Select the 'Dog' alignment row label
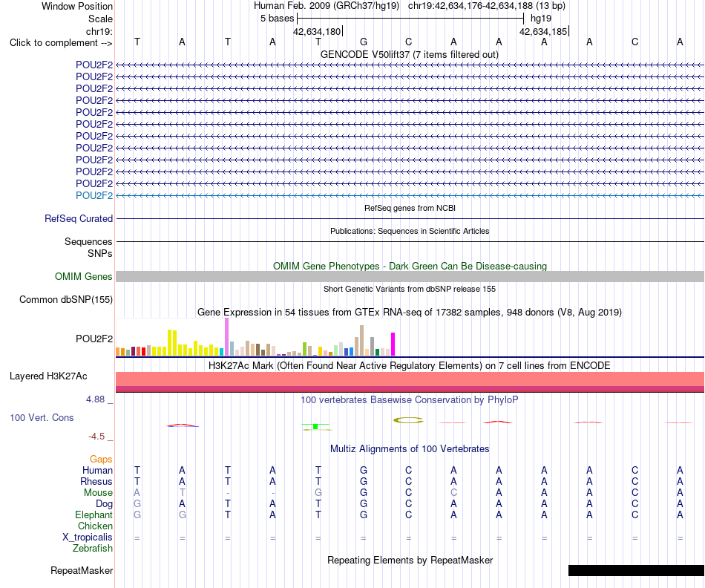The width and height of the screenshot is (705, 588). tap(104, 504)
